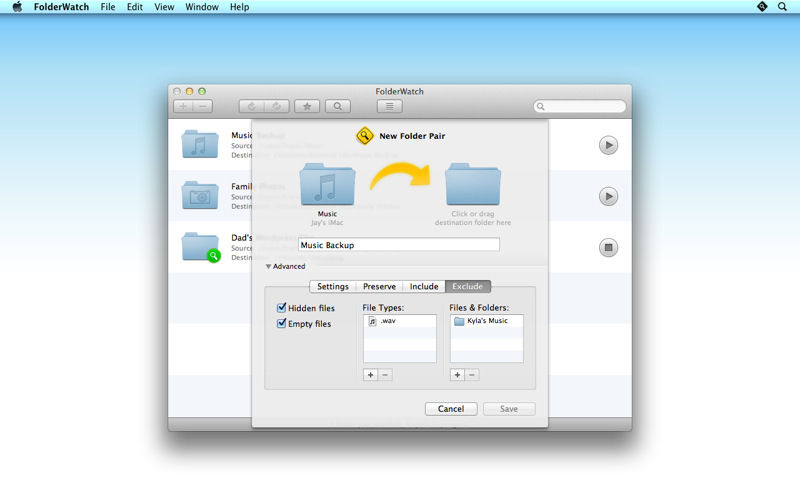Select the Music folder icon in main list
Image resolution: width=800 pixels, height=500 pixels.
coord(200,144)
